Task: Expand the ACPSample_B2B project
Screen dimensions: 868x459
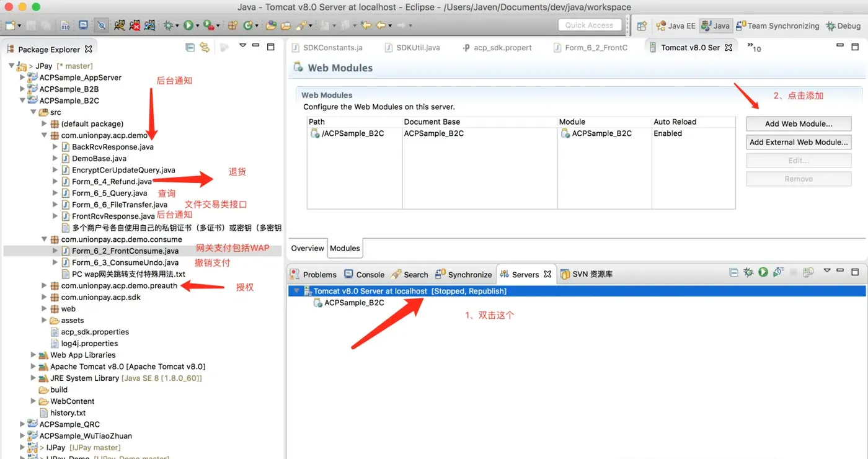Action: 23,89
